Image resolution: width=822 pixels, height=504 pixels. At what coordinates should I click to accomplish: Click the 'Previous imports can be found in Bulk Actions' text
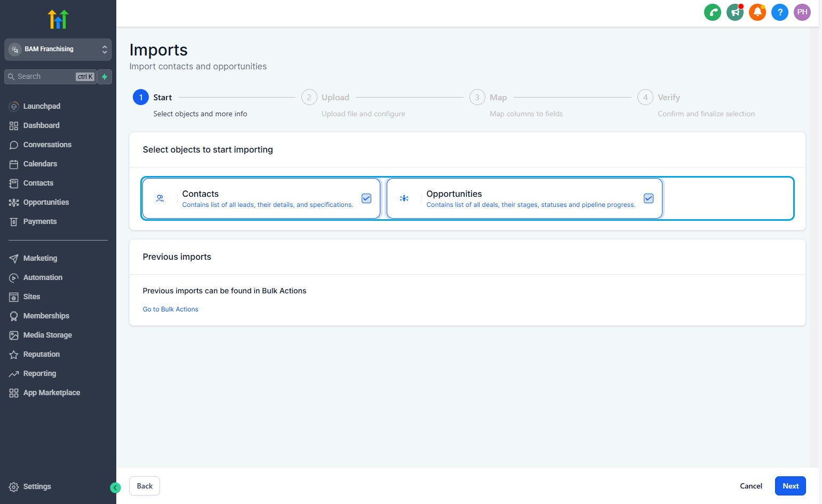pos(225,291)
